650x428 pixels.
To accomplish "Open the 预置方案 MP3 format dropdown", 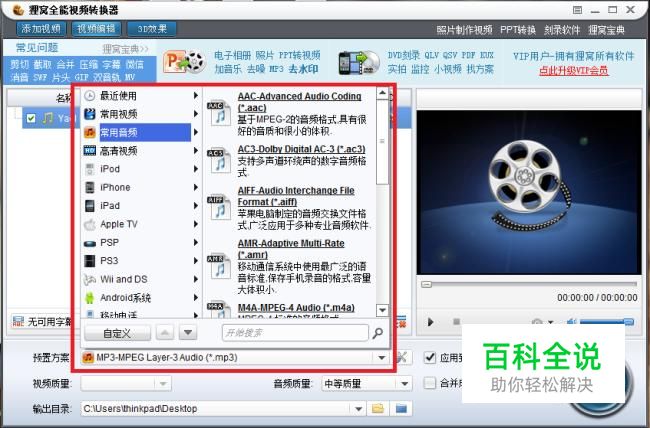I will (x=381, y=357).
